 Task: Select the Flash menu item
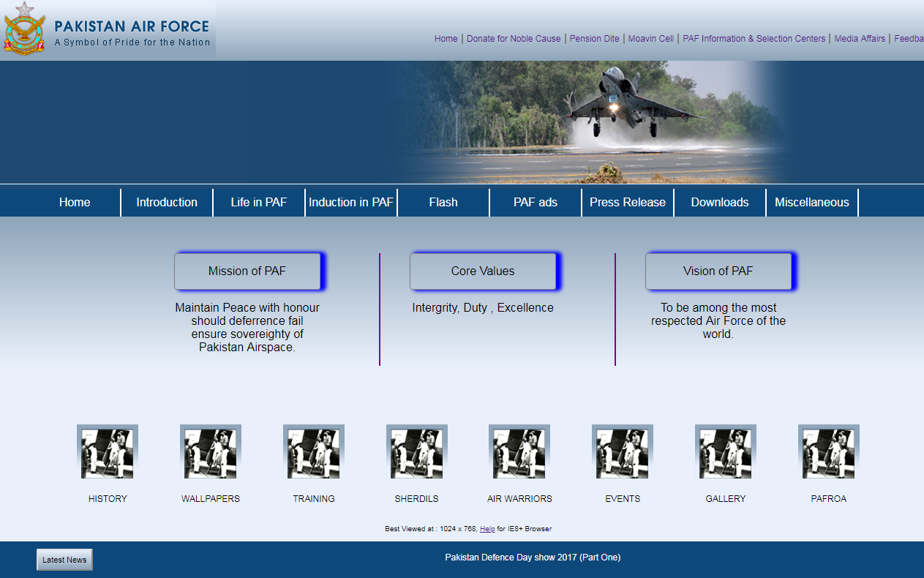(443, 203)
